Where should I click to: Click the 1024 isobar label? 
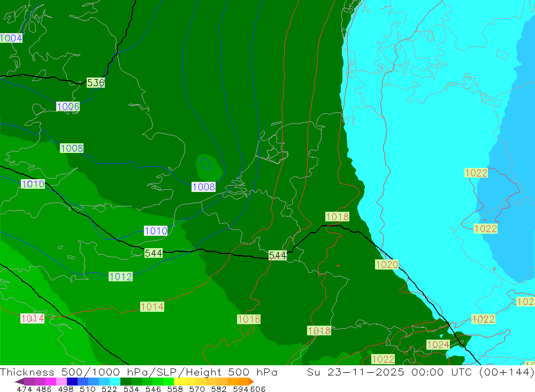(438, 344)
